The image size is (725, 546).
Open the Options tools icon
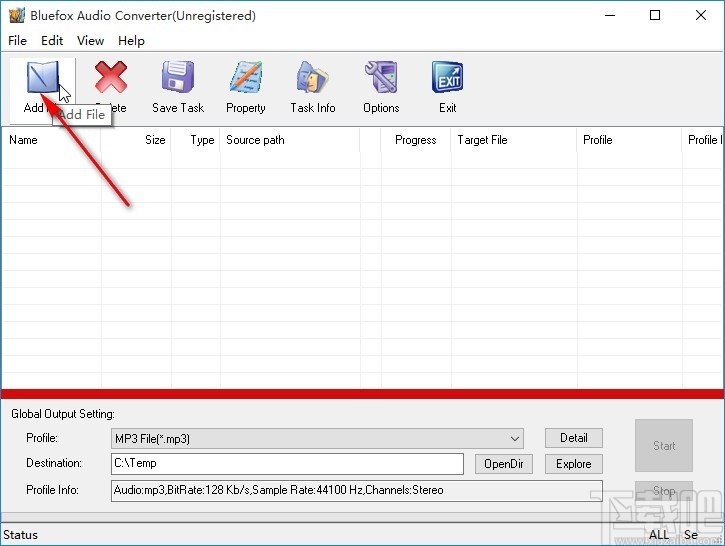pyautogui.click(x=381, y=77)
